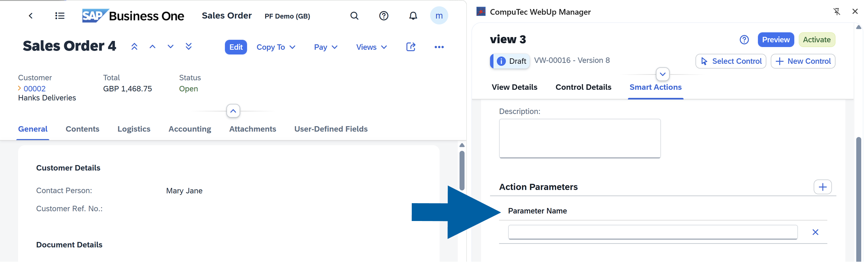The height and width of the screenshot is (262, 868).
Task: Click the Draft status info badge
Action: point(510,61)
